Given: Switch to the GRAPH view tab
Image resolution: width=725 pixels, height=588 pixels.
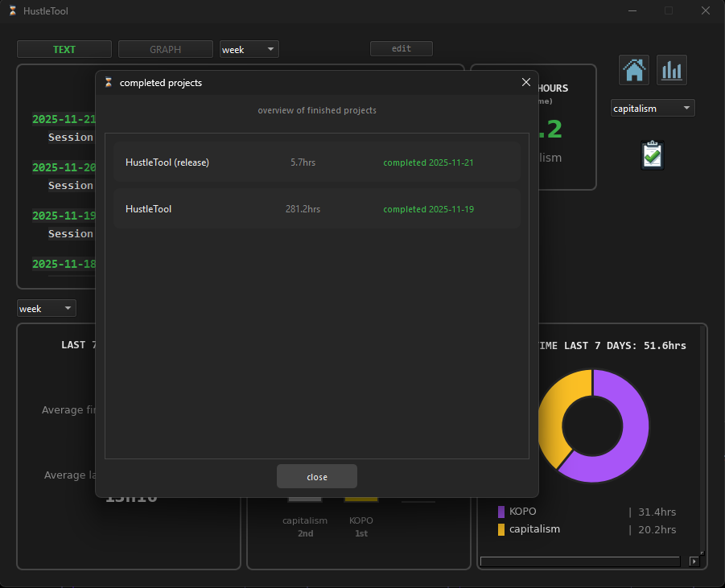Looking at the screenshot, I should tap(166, 49).
